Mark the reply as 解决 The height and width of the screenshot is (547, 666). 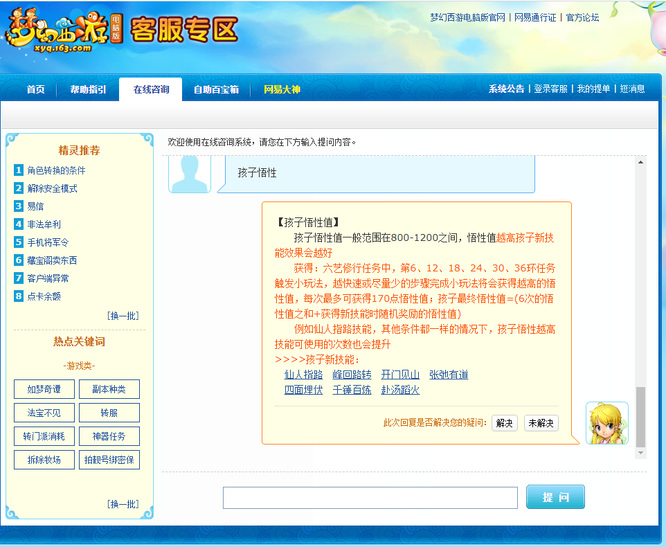tap(504, 423)
